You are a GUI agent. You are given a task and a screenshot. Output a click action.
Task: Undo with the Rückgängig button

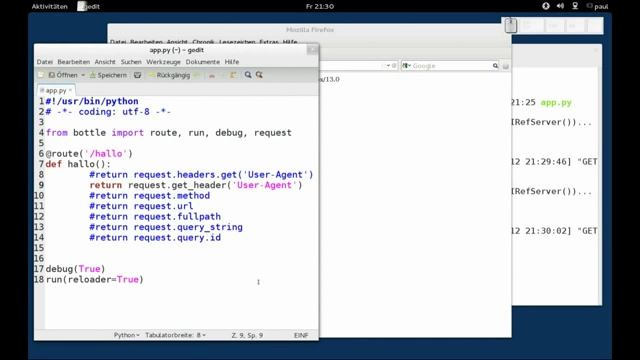(x=170, y=75)
